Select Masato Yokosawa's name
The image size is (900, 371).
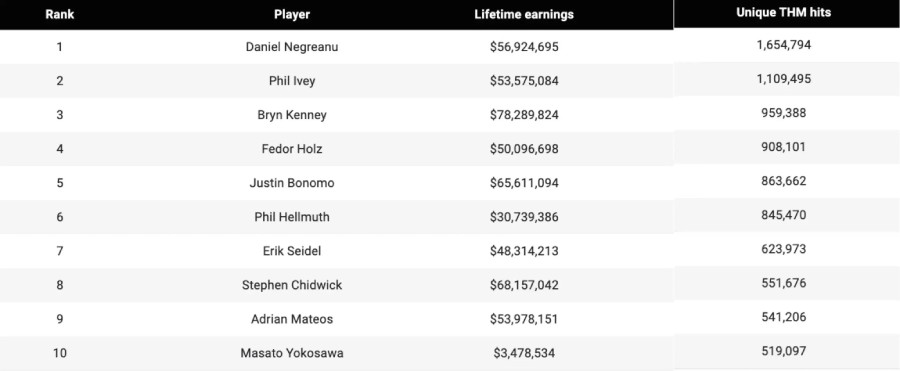292,353
